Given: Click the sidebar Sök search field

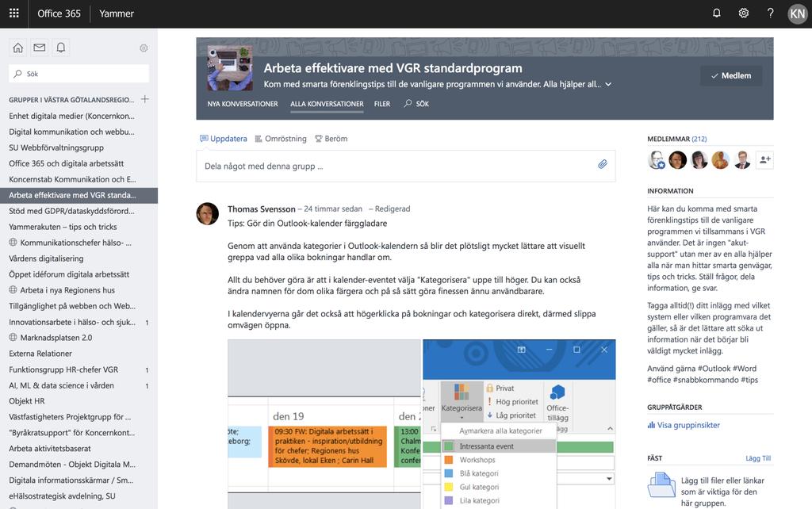Looking at the screenshot, I should 79,74.
